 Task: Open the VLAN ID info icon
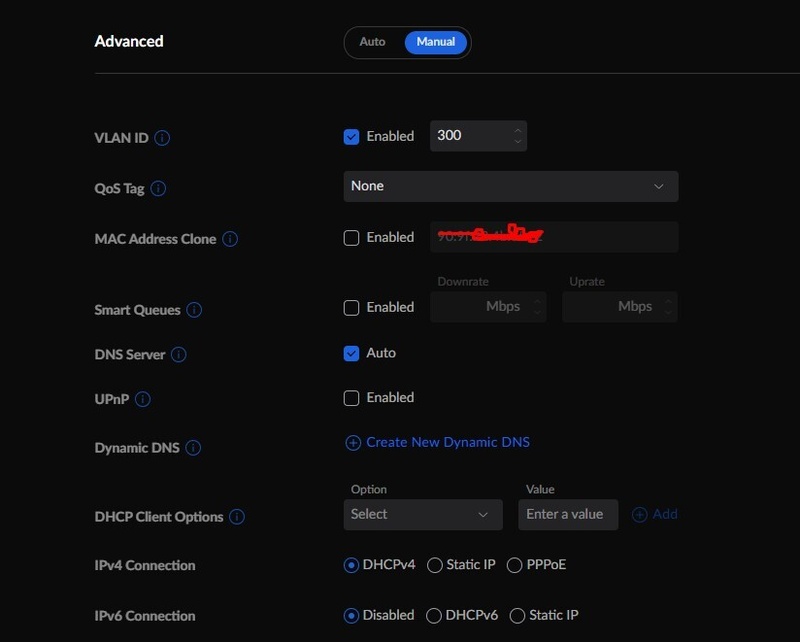click(x=162, y=138)
